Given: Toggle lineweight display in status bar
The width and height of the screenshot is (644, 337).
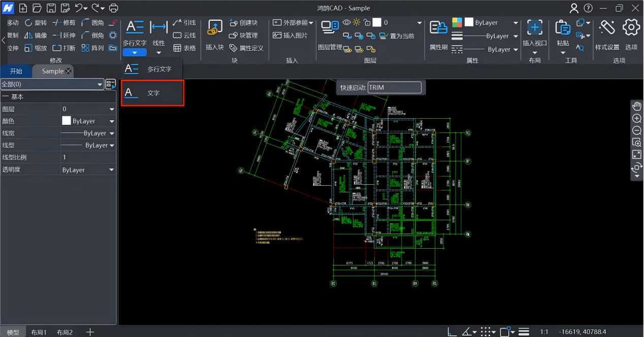Looking at the screenshot, I should point(524,332).
